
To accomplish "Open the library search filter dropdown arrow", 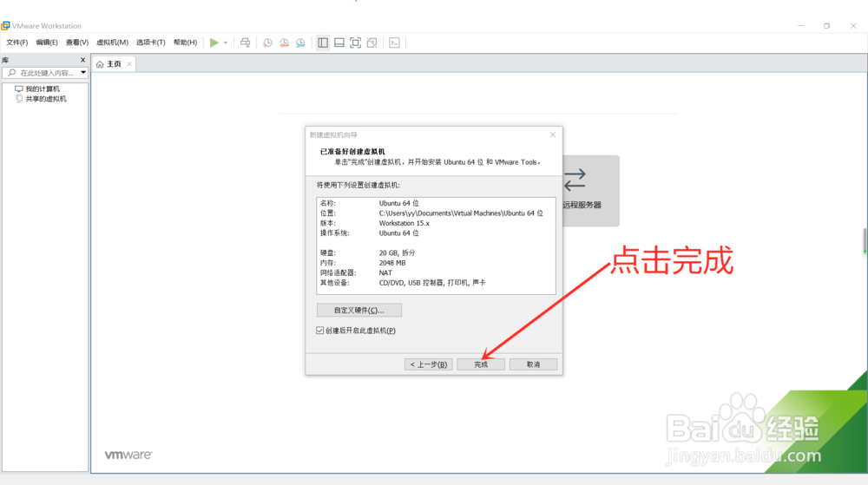I will coord(83,72).
